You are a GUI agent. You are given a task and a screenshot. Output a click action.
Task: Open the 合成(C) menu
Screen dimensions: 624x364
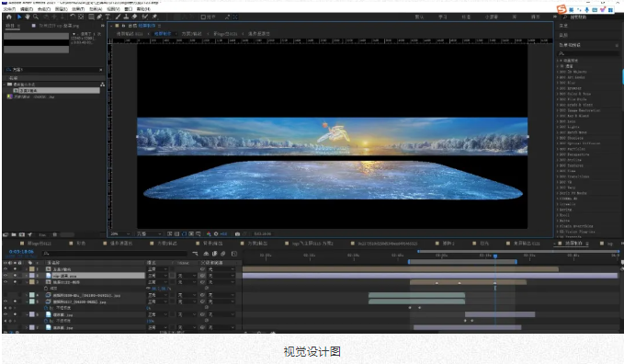point(43,9)
